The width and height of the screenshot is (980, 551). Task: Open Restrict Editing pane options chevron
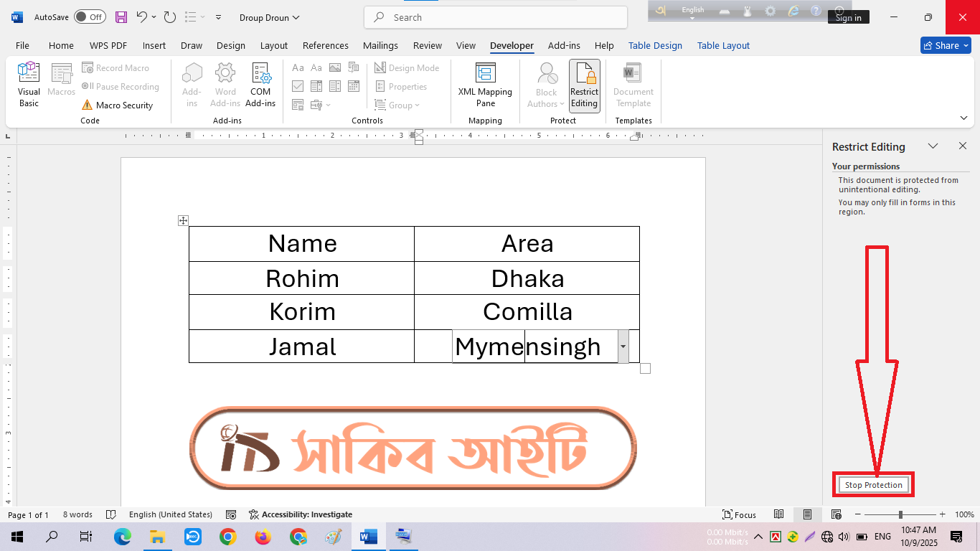tap(933, 146)
